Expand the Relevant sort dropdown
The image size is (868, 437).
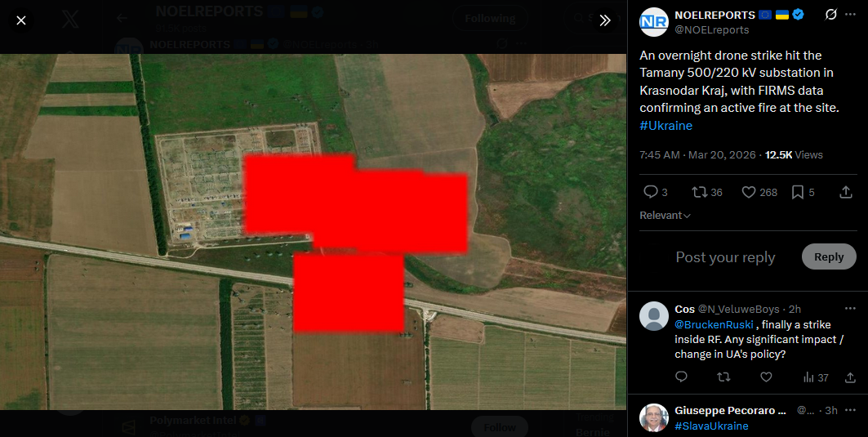[665, 216]
